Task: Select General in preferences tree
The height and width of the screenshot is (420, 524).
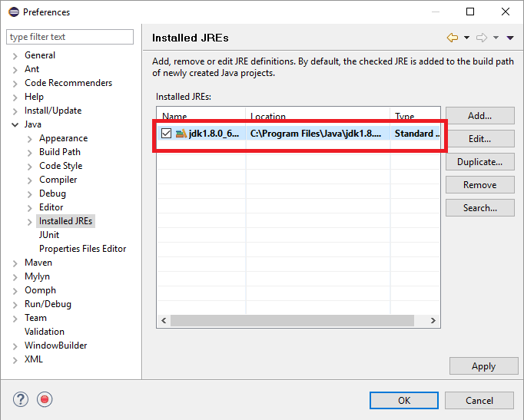Action: pyautogui.click(x=40, y=55)
